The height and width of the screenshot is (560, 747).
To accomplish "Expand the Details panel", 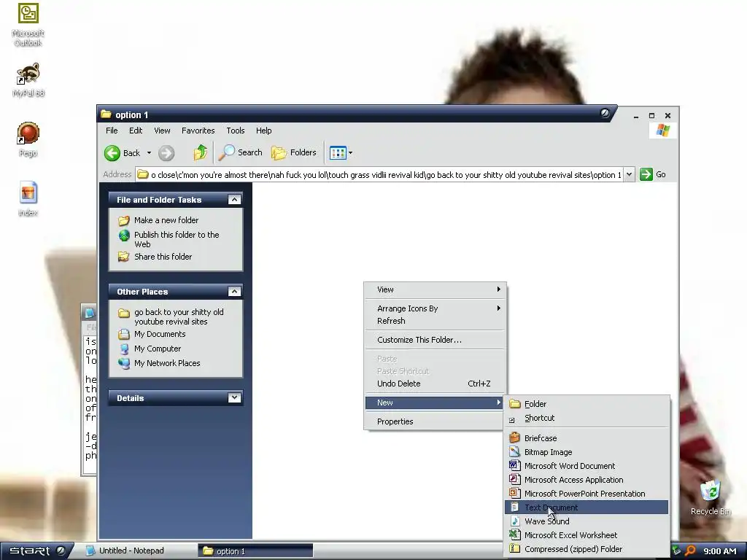I will [234, 397].
